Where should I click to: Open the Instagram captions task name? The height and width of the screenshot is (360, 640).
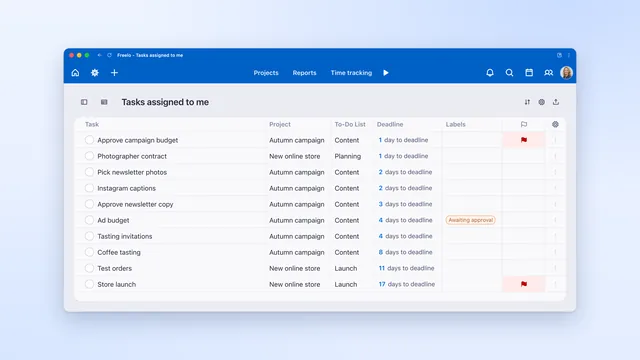[127, 188]
